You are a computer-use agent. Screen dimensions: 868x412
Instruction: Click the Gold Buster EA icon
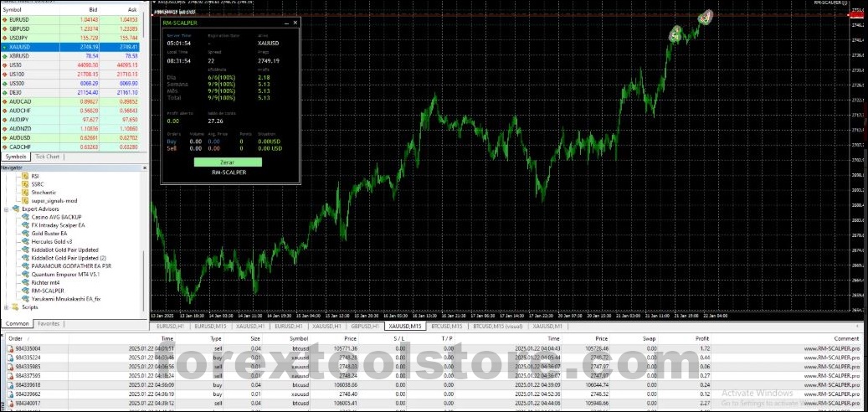tap(25, 233)
